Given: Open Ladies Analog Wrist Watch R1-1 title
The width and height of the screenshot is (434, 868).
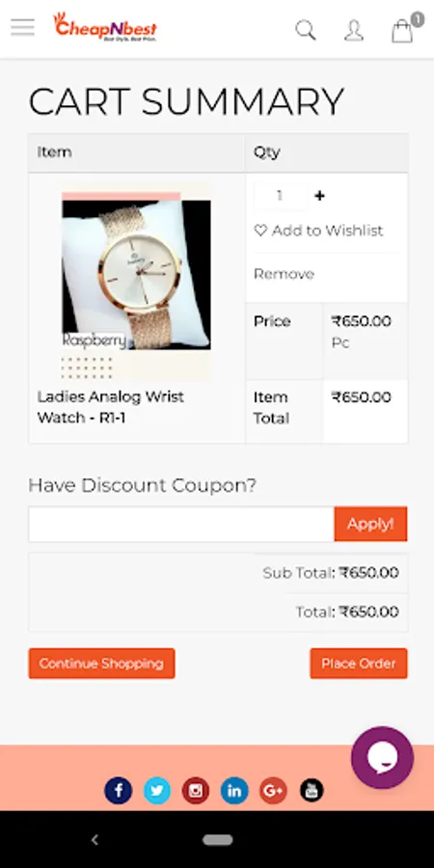Looking at the screenshot, I should coord(111,407).
